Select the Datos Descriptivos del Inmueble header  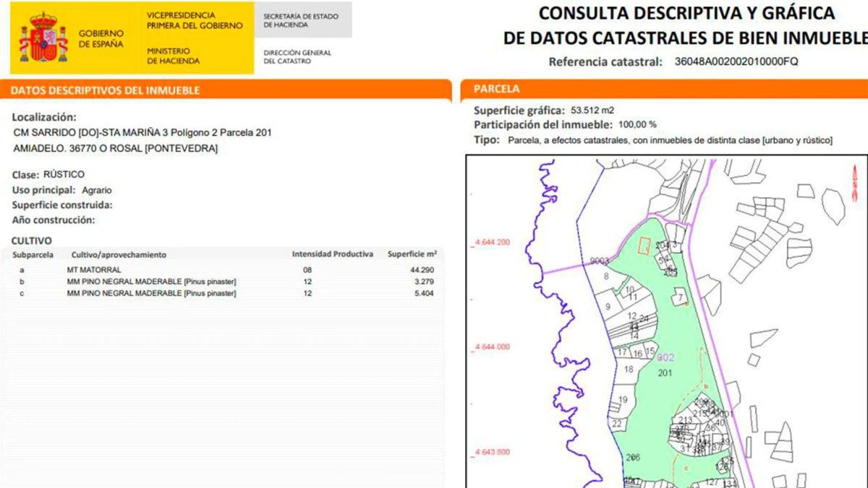coord(106,90)
